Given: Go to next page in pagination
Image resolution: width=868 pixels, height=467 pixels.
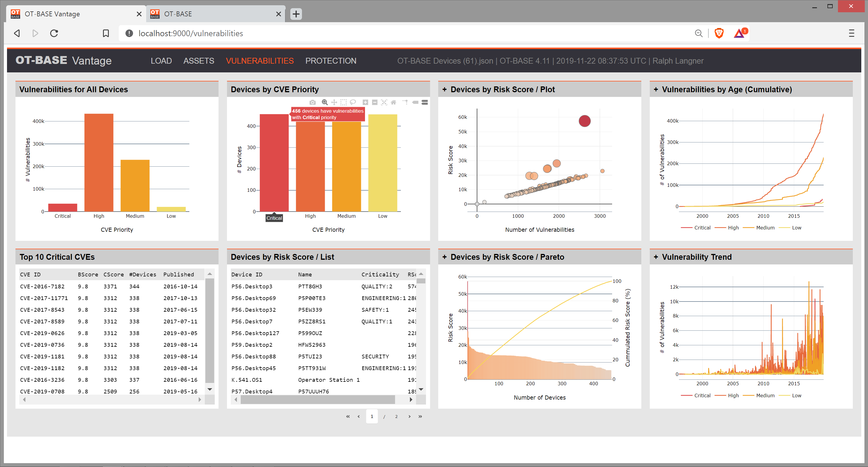Looking at the screenshot, I should [x=409, y=417].
